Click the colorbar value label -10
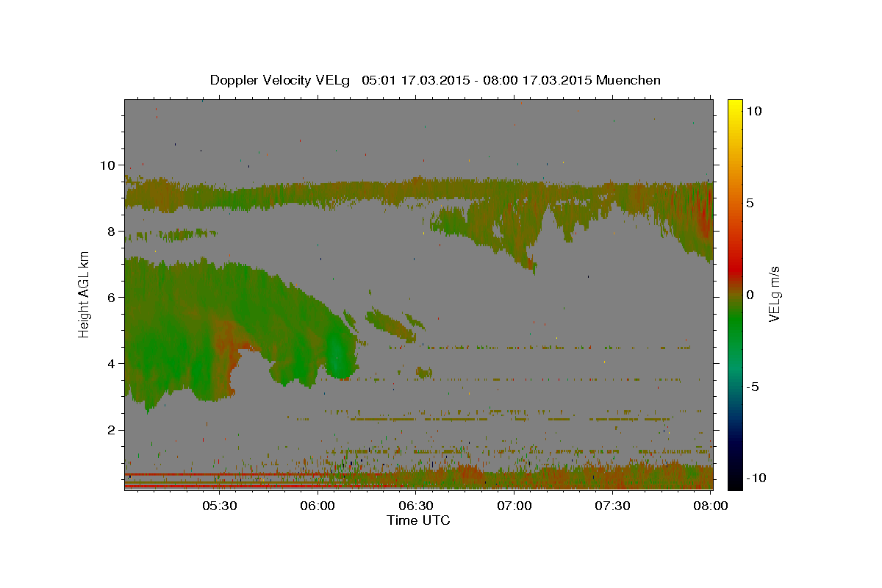Screen dimensions: 882x588 [x=756, y=478]
